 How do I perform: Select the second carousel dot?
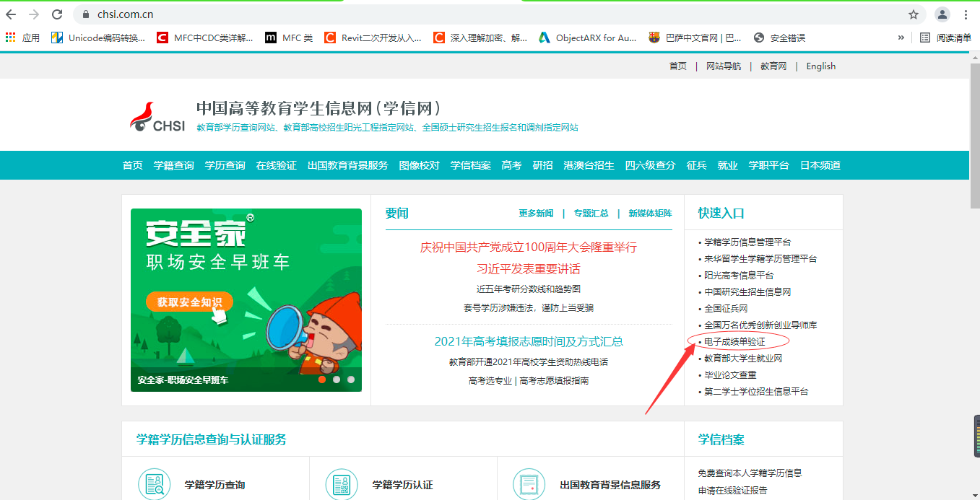click(337, 379)
